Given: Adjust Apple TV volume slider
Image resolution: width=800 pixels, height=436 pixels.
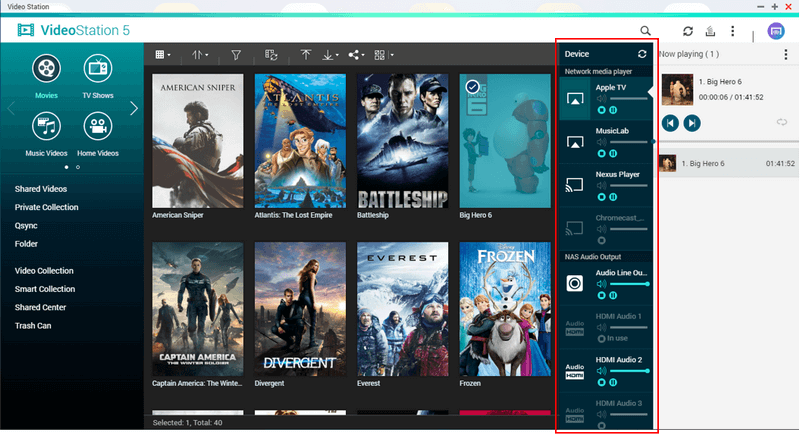Looking at the screenshot, I should tap(629, 98).
